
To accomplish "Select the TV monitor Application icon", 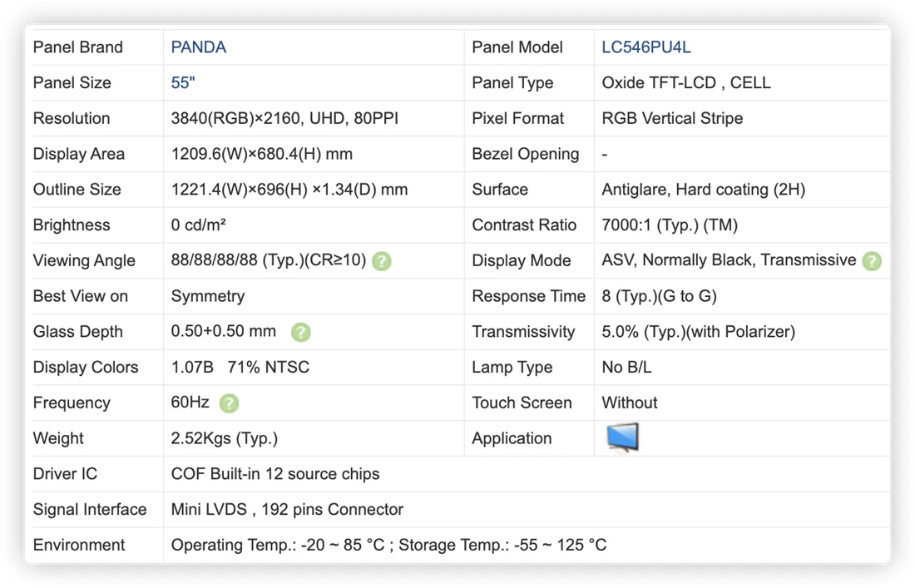I will pyautogui.click(x=623, y=437).
